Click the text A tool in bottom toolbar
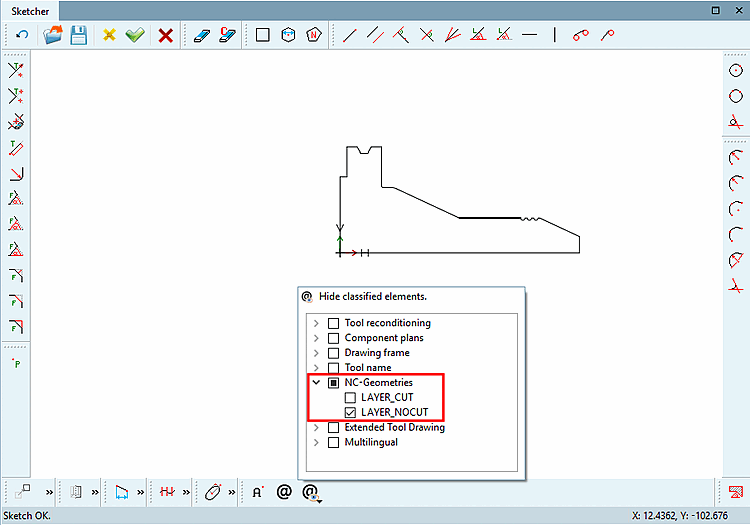This screenshot has width=750, height=525. click(x=258, y=492)
